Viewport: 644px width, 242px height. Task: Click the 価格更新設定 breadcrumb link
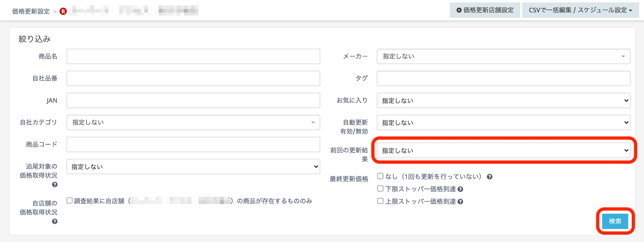pyautogui.click(x=31, y=12)
